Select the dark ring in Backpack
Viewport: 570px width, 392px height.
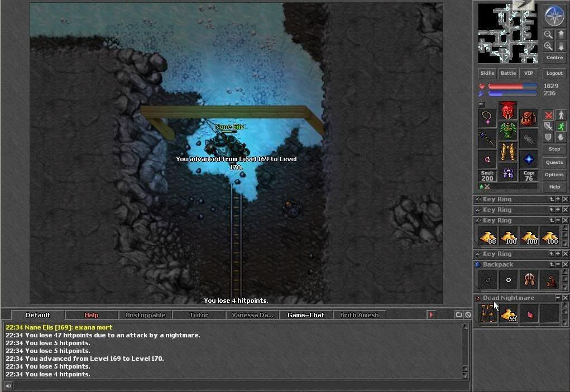click(x=488, y=279)
